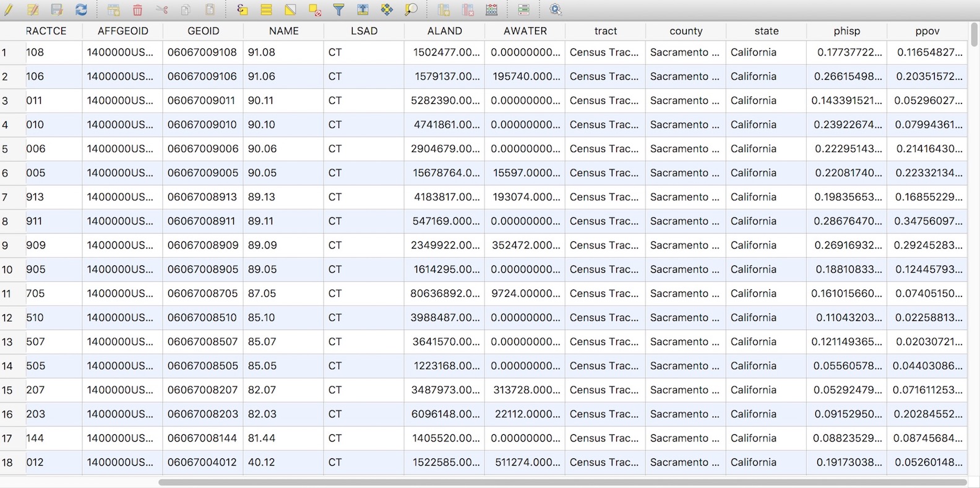Delete a field from the table
The height and width of the screenshot is (488, 980).
click(468, 9)
